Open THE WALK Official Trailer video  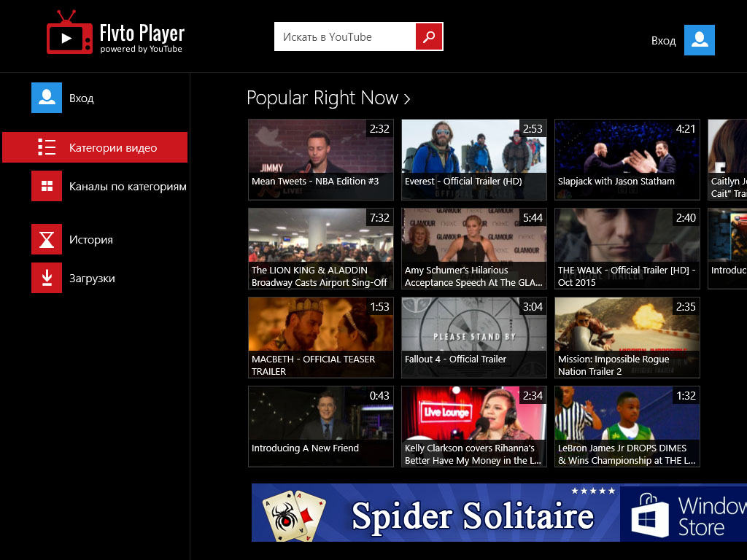tap(627, 249)
